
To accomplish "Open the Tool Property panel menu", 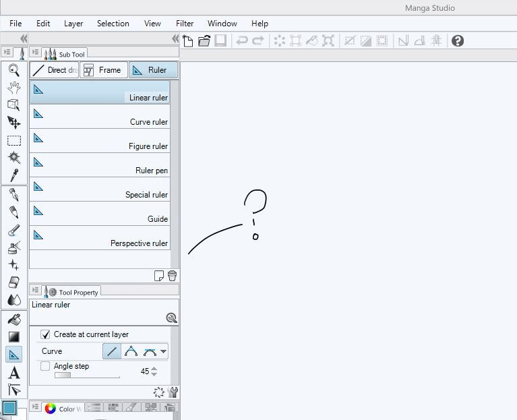I will 35,290.
